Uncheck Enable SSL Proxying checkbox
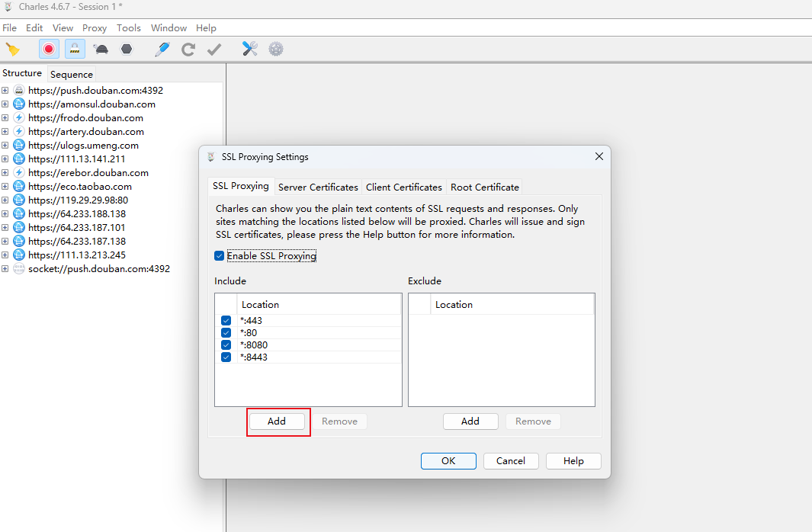Viewport: 812px width, 532px height. [x=219, y=255]
